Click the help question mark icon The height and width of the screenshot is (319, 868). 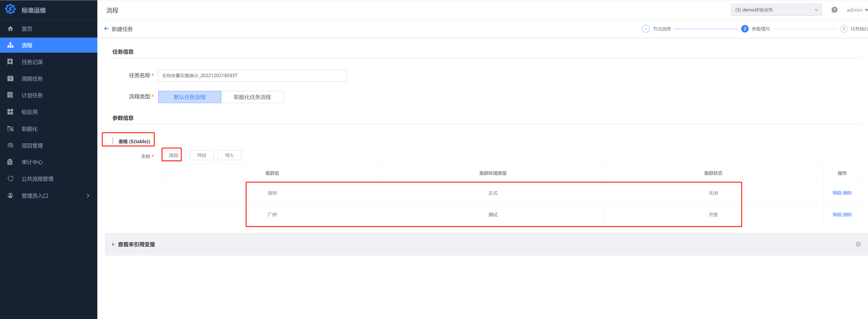coord(834,10)
